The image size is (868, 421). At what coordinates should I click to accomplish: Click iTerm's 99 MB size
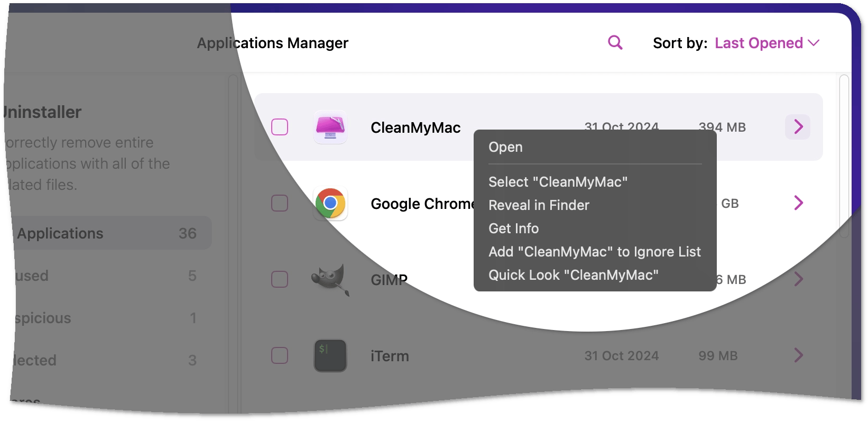click(718, 356)
